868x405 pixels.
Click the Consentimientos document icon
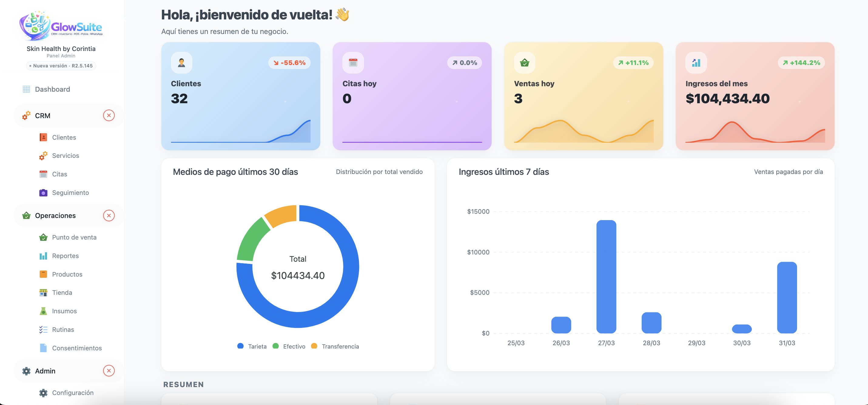43,348
